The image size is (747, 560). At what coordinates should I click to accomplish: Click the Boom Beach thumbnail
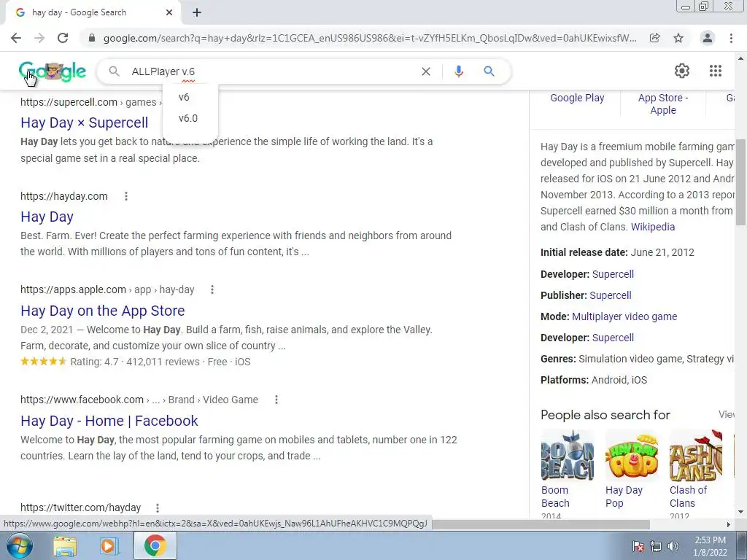568,455
